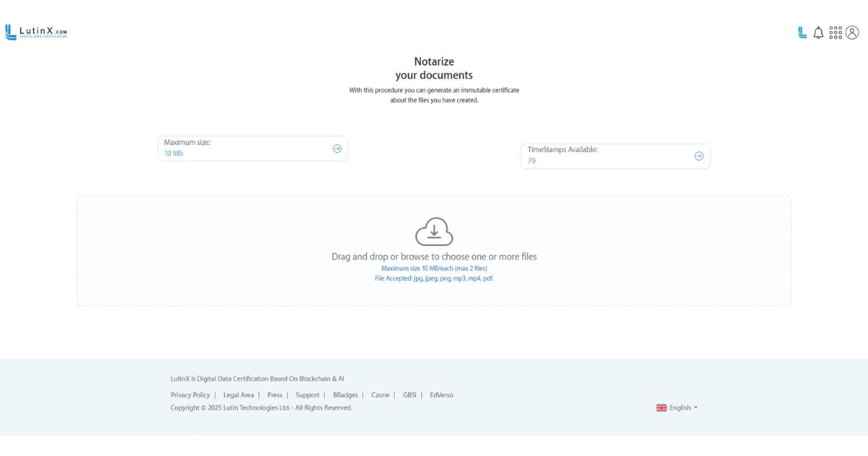
Task: Click the cloud upload icon
Action: pos(434,232)
